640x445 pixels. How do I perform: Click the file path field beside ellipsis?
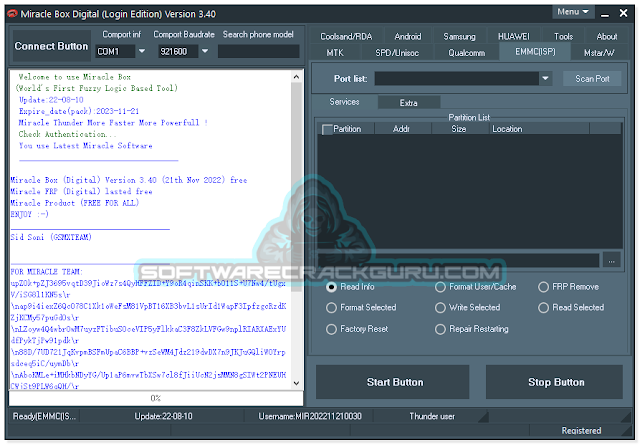458,260
